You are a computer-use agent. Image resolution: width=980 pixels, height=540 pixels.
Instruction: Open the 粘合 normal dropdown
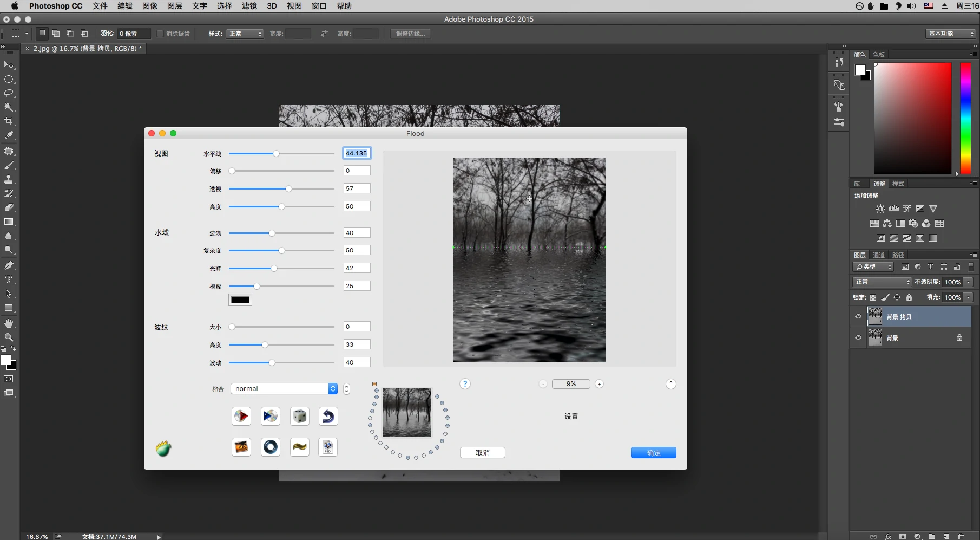pyautogui.click(x=284, y=389)
